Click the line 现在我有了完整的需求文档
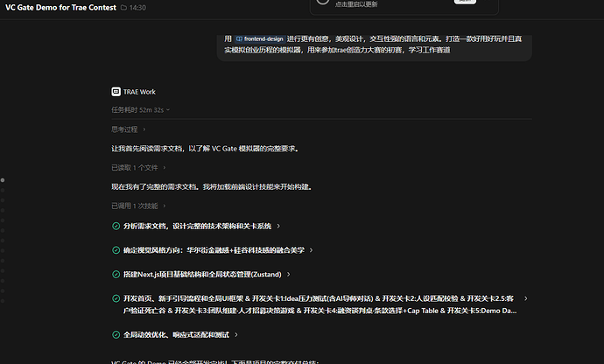 click(213, 187)
